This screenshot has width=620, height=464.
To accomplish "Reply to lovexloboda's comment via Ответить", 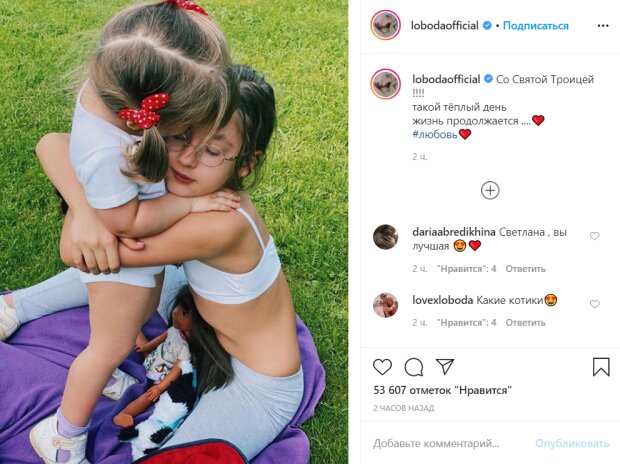I will 525,323.
